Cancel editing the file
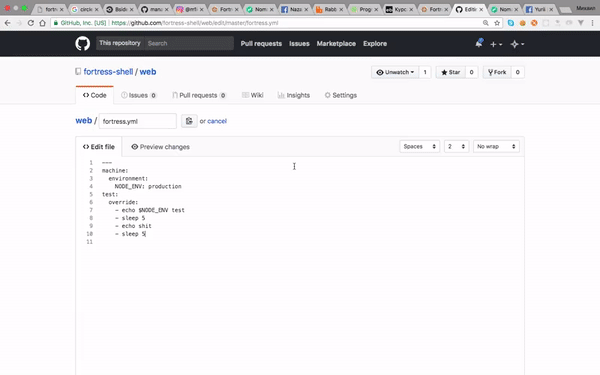The image size is (600, 375). click(217, 121)
